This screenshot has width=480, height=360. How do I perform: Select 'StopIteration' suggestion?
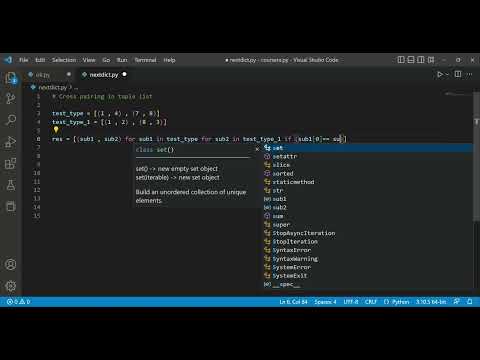point(367,241)
